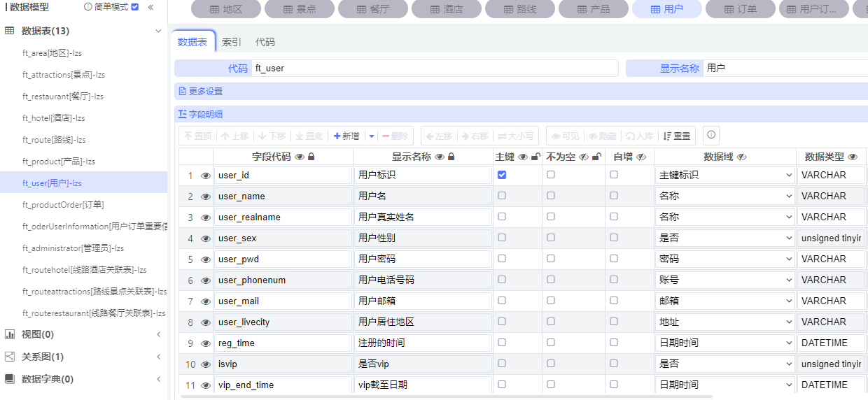Click the lock icon in 显示名称 header
This screenshot has width=868, height=400.
click(x=451, y=157)
